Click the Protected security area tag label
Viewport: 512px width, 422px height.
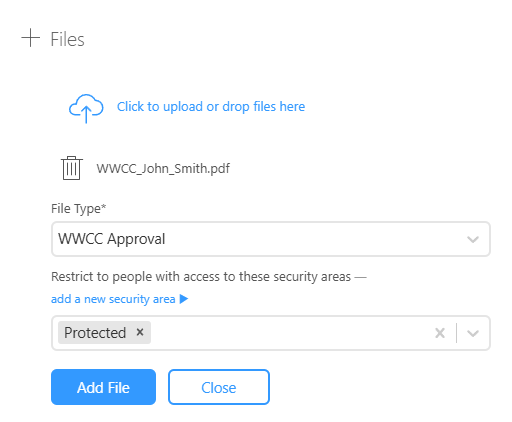pos(95,333)
